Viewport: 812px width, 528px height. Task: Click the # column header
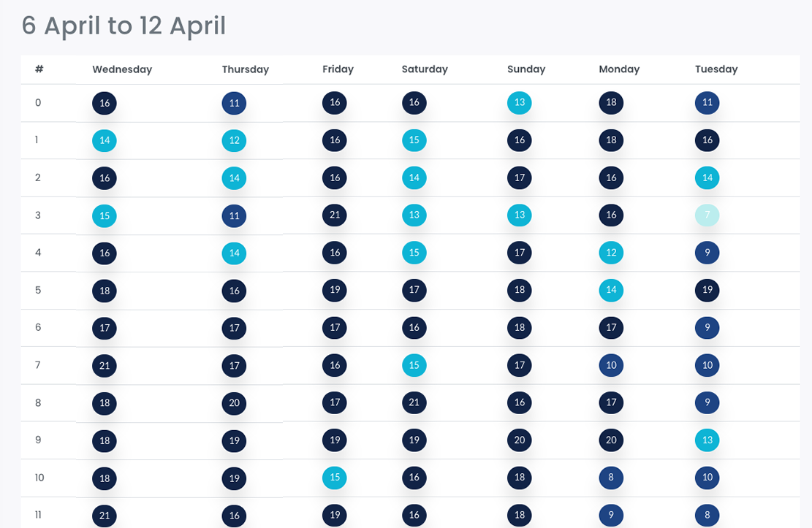(x=39, y=69)
